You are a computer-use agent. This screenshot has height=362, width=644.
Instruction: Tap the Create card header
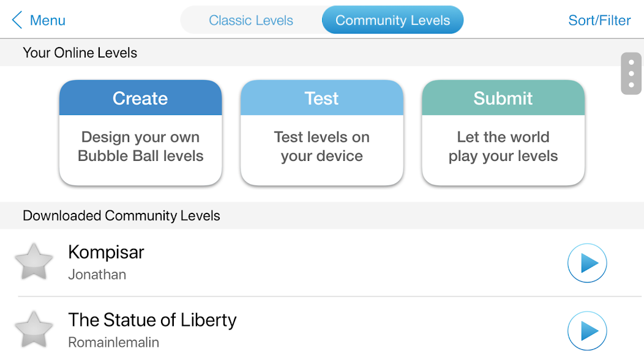tap(140, 98)
